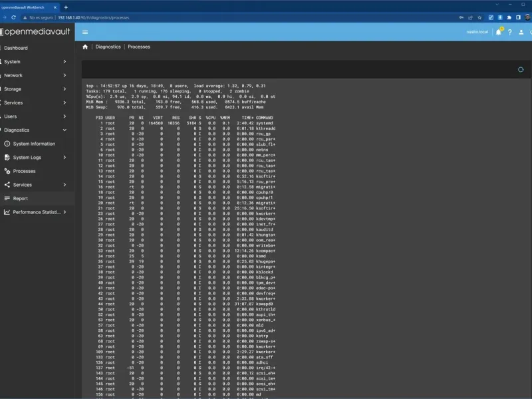Open the user account menu icon

(x=521, y=32)
